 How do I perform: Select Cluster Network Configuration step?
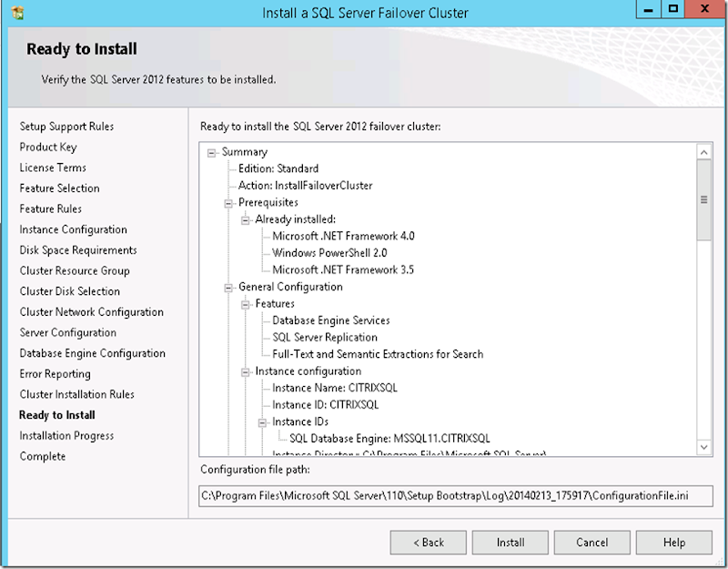(x=92, y=312)
